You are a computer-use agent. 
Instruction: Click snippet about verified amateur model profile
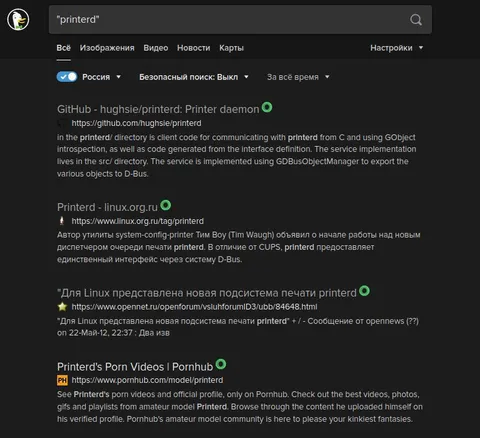click(x=240, y=407)
